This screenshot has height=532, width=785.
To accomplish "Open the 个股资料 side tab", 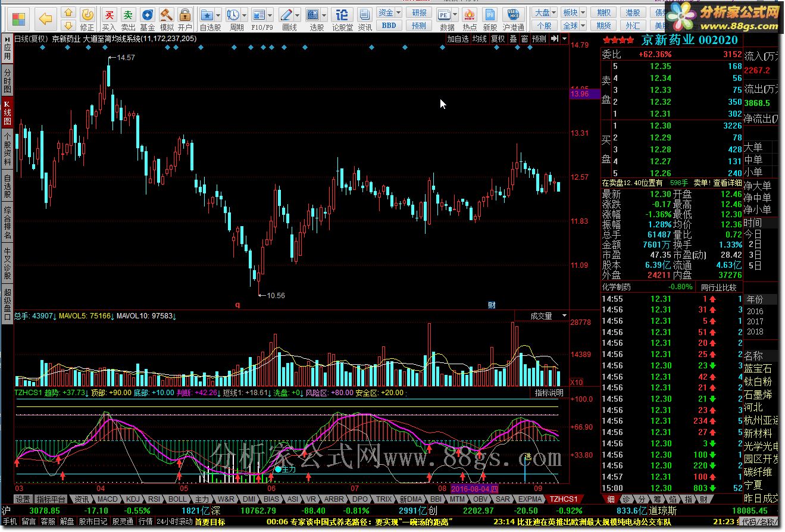I will [7, 149].
